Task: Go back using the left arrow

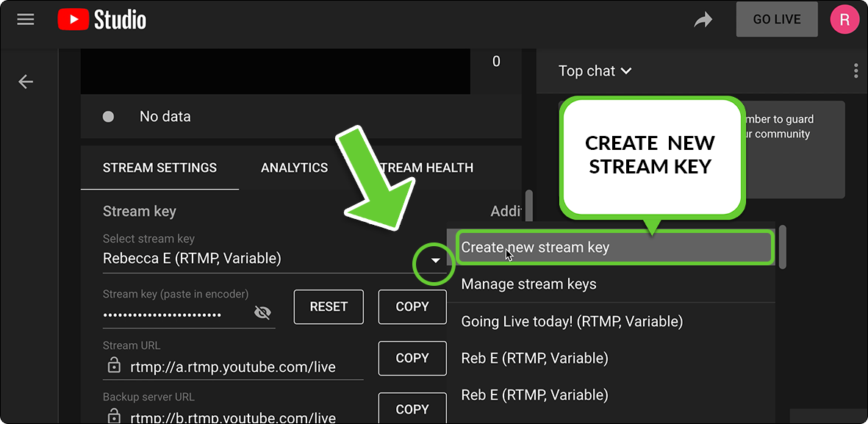Action: coord(26,82)
